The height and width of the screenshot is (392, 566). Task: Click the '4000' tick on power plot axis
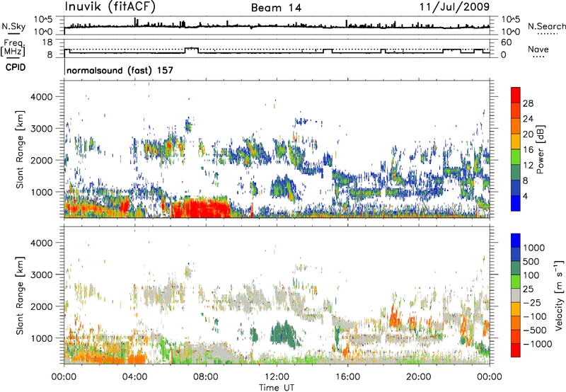coord(41,97)
